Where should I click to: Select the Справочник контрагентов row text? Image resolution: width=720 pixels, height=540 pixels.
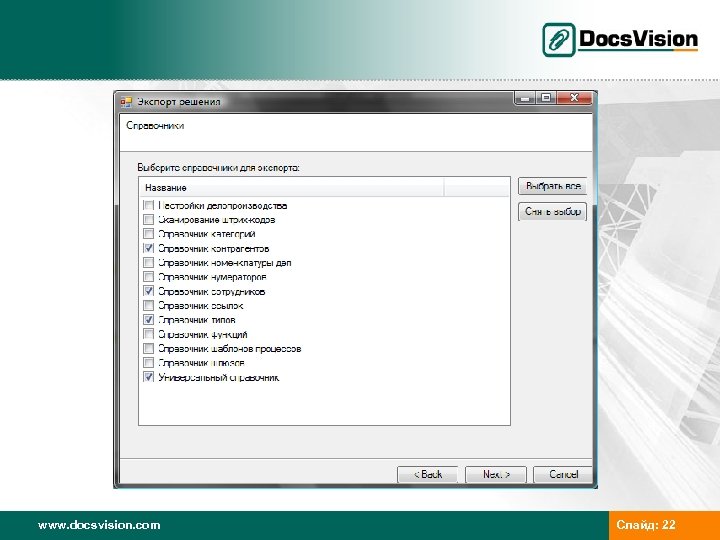(x=214, y=249)
